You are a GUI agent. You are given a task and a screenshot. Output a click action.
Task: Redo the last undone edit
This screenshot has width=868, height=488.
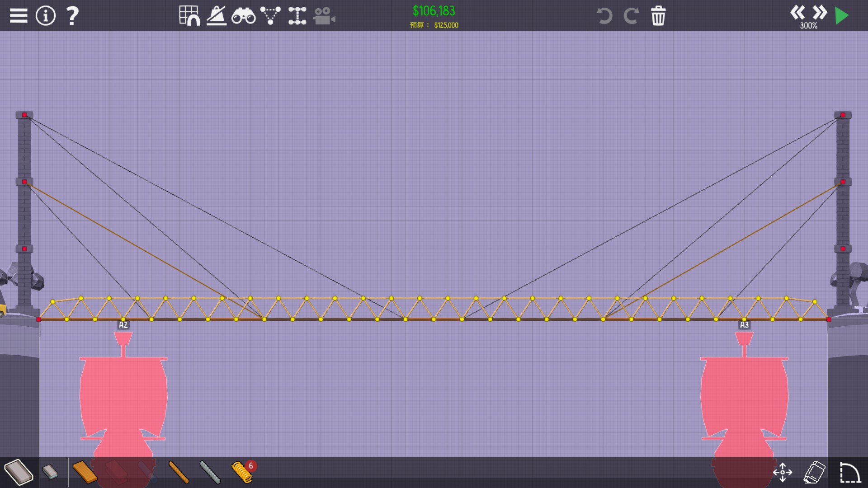pos(631,16)
